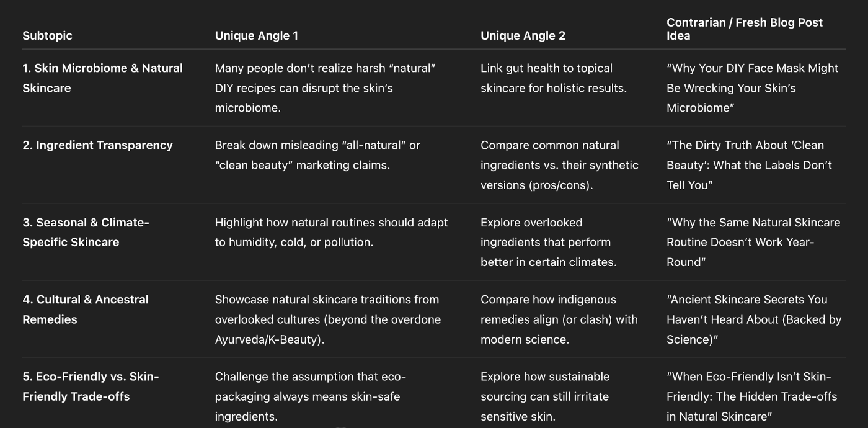Click the Same Natural Skincare Routine blog idea

[753, 242]
